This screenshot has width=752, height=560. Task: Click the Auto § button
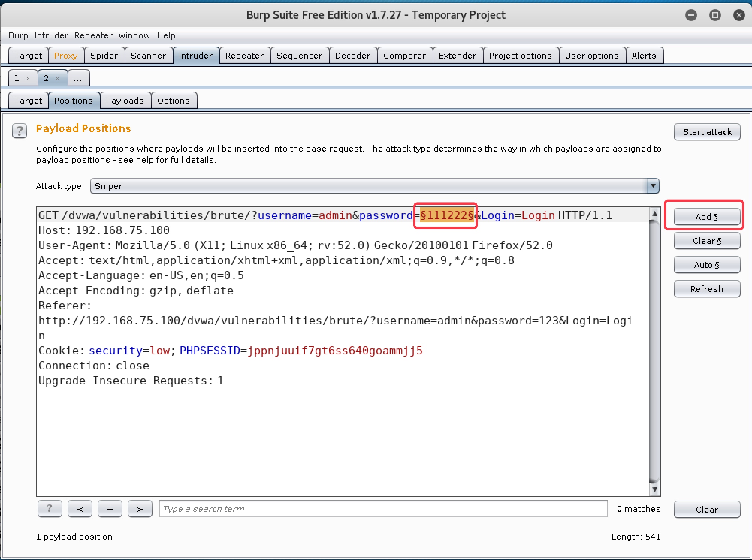pos(707,265)
